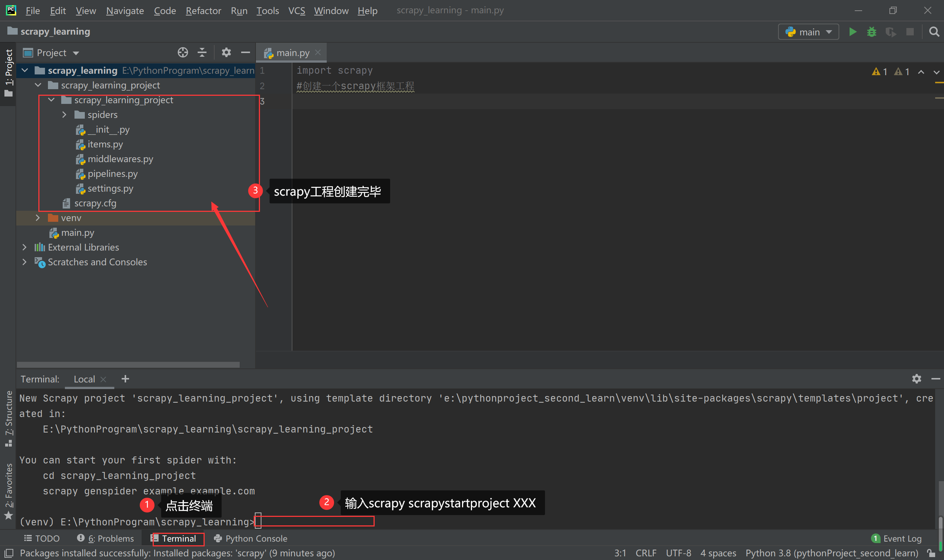
Task: Click the weak warning indicator in editor
Action: click(902, 72)
